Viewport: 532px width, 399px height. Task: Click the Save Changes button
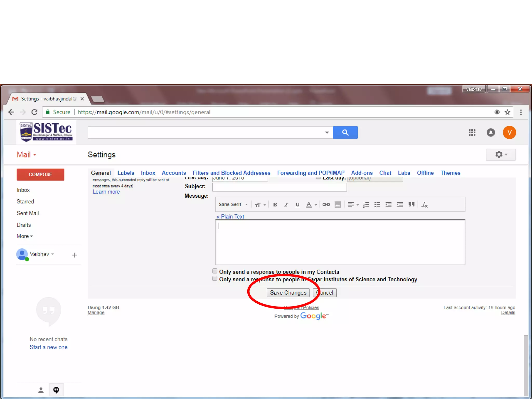point(288,293)
